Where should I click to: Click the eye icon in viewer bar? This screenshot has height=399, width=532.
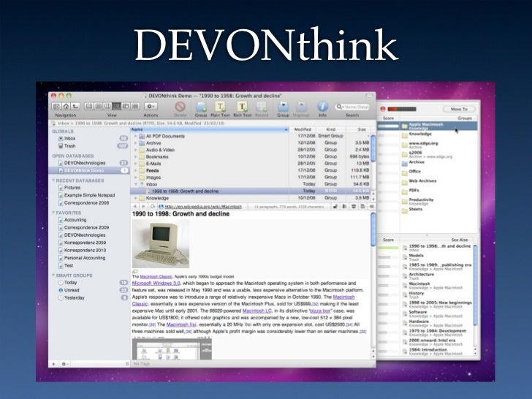click(371, 206)
